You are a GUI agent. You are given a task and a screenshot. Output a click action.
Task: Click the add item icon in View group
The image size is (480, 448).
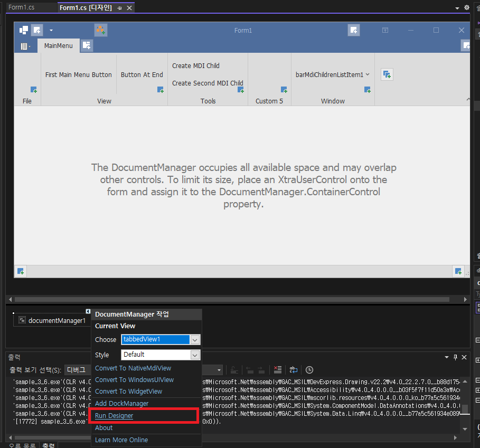(160, 90)
